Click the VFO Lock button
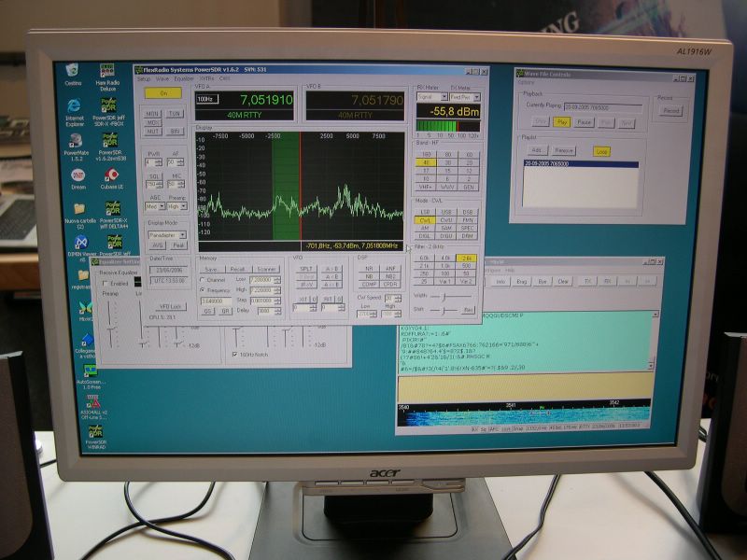The width and height of the screenshot is (747, 560). pyautogui.click(x=171, y=307)
